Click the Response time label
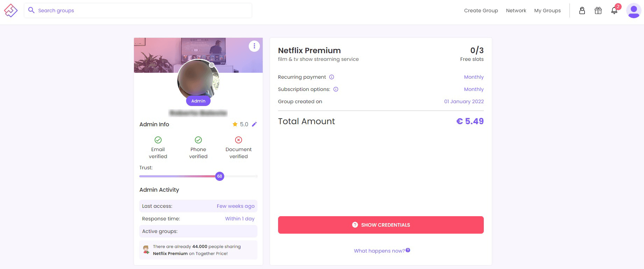The height and width of the screenshot is (269, 644). (x=161, y=219)
